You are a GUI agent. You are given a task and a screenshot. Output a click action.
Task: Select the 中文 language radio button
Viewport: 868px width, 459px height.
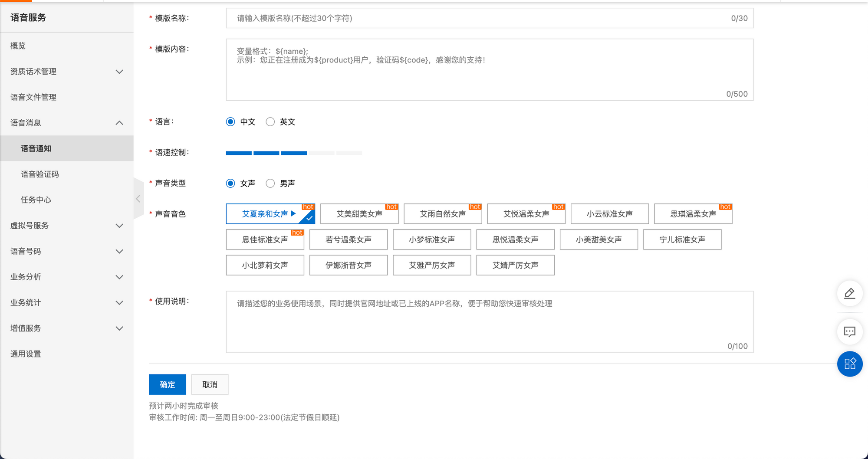tap(230, 122)
